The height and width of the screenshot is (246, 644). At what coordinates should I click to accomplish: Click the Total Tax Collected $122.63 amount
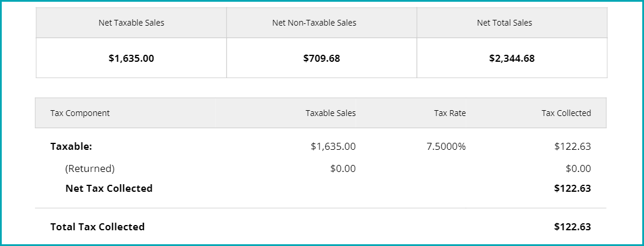click(572, 227)
